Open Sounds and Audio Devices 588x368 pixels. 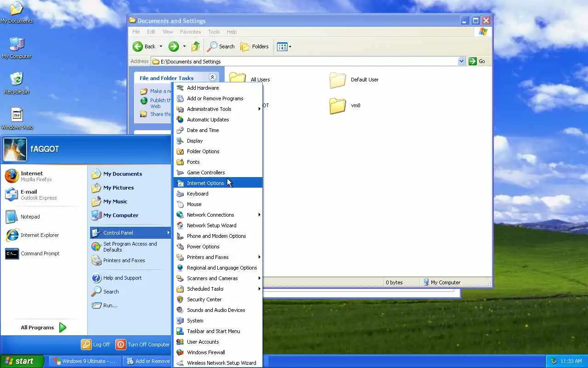(218, 310)
